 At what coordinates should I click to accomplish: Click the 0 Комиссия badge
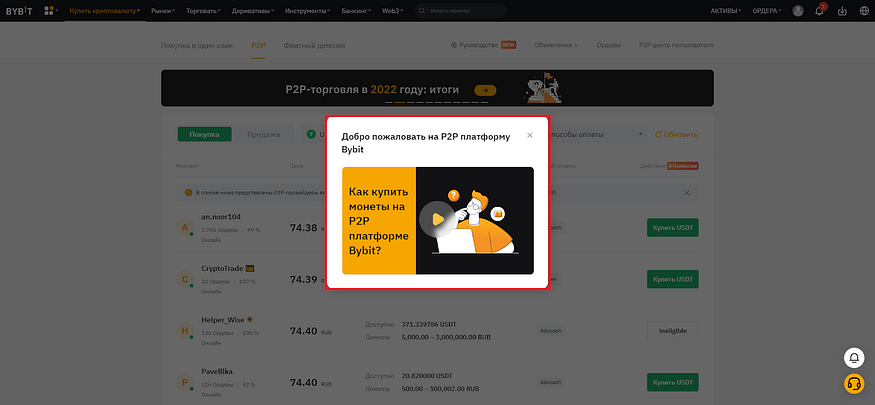682,166
